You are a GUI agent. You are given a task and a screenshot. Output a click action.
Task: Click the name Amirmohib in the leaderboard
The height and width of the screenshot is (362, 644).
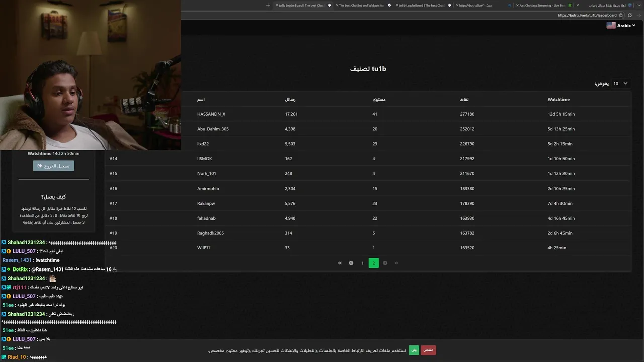tap(208, 189)
